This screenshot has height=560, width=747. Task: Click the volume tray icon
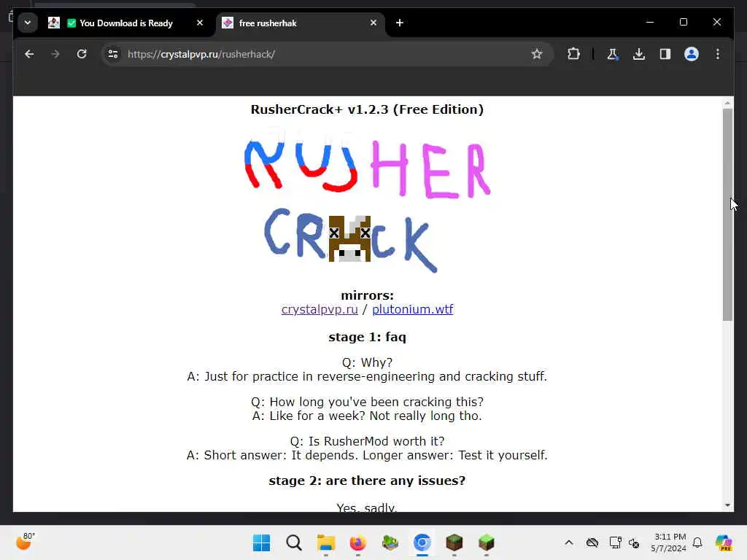point(634,542)
